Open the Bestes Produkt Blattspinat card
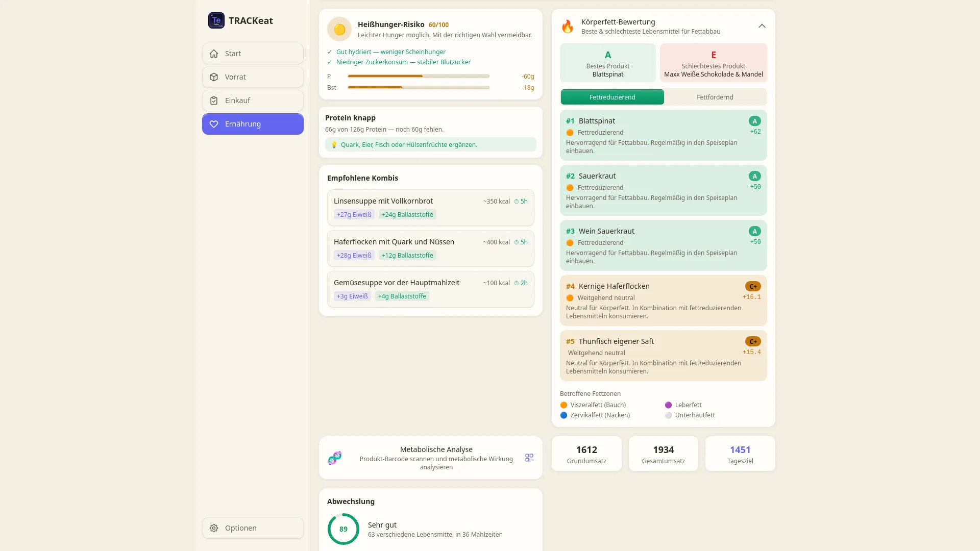This screenshot has width=980, height=551. [608, 63]
